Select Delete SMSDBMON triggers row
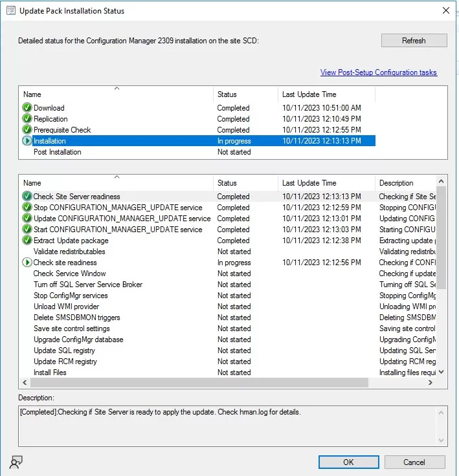The image size is (459, 476). coord(228,318)
